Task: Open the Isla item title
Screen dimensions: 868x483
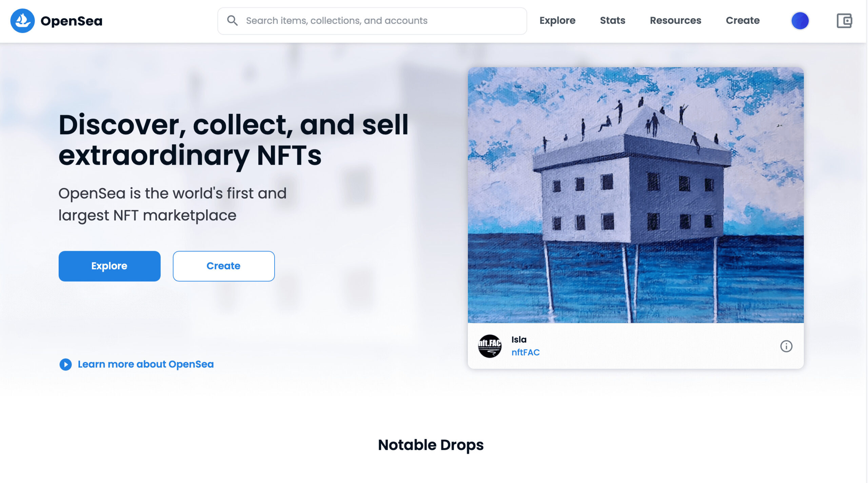Action: [519, 339]
